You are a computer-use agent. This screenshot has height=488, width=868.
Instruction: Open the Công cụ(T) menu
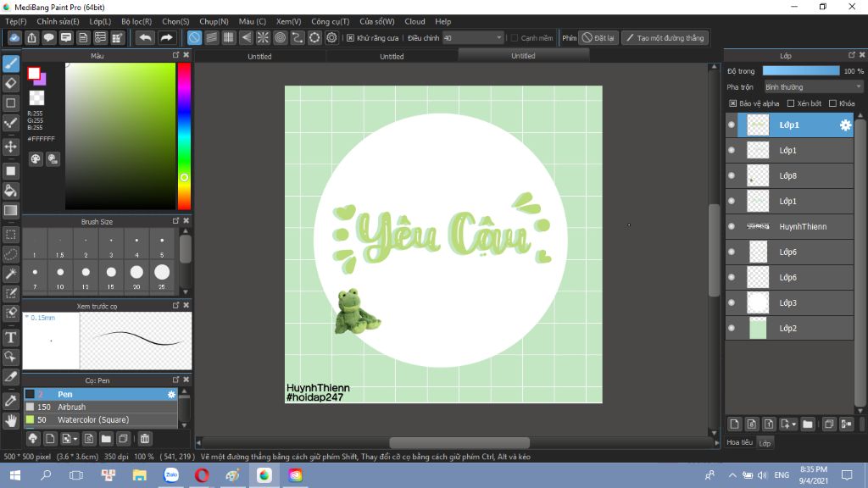click(x=330, y=21)
